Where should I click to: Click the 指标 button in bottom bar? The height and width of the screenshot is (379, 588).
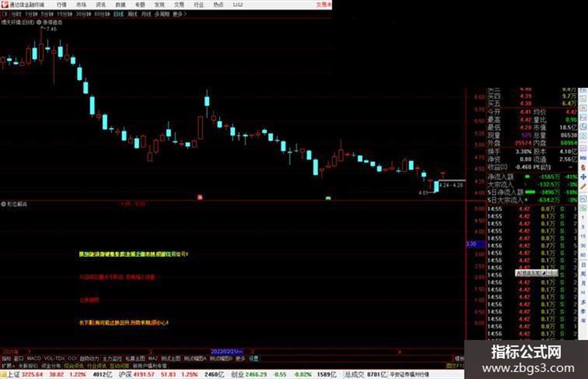6,358
